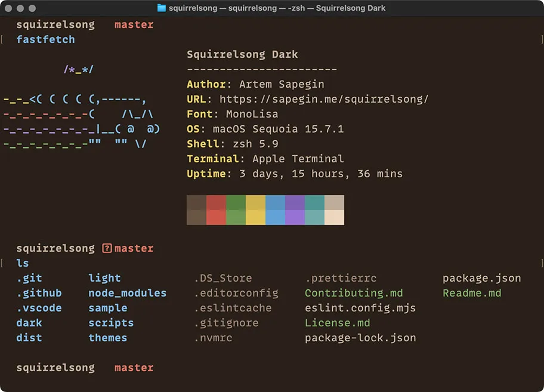The width and height of the screenshot is (544, 392).
Task: Click the Readme.md file name
Action: coord(472,293)
